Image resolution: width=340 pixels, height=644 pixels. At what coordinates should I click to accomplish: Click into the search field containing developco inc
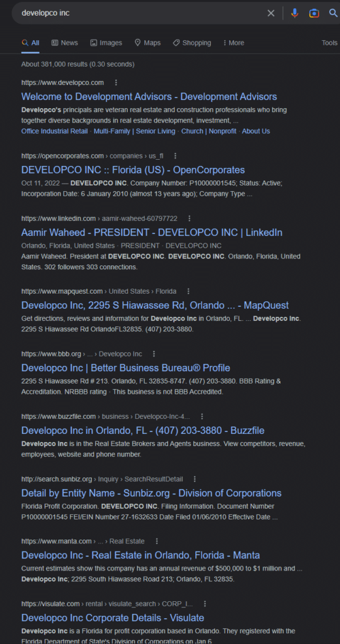point(140,13)
